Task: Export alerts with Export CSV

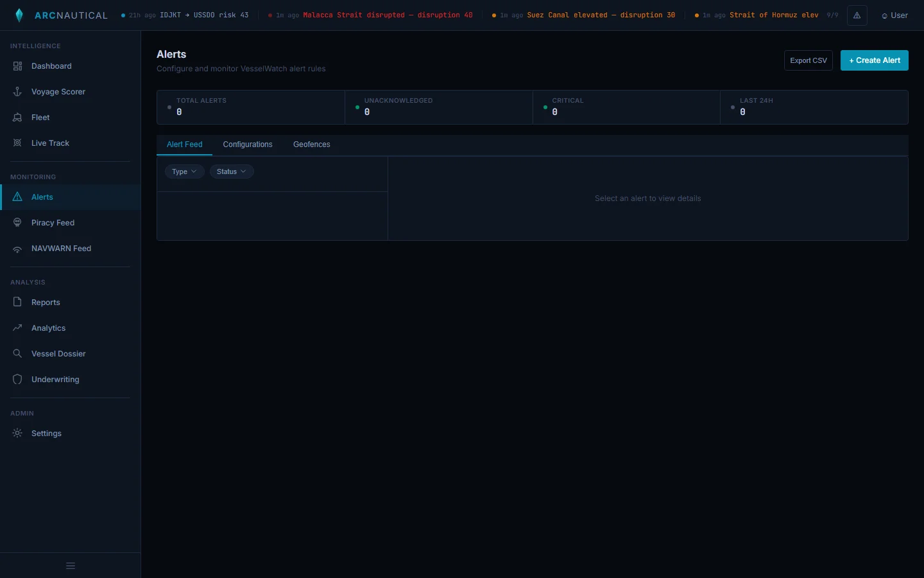Action: coord(808,60)
